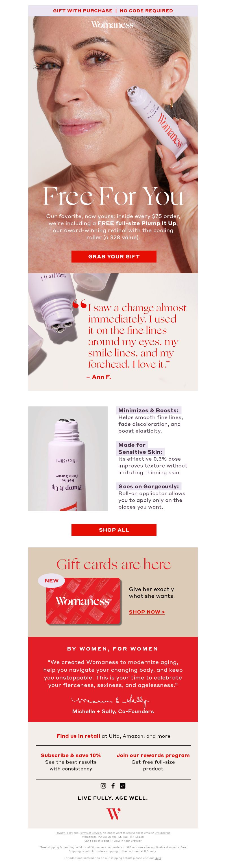Click the SHOP ALL button

[x=114, y=530]
